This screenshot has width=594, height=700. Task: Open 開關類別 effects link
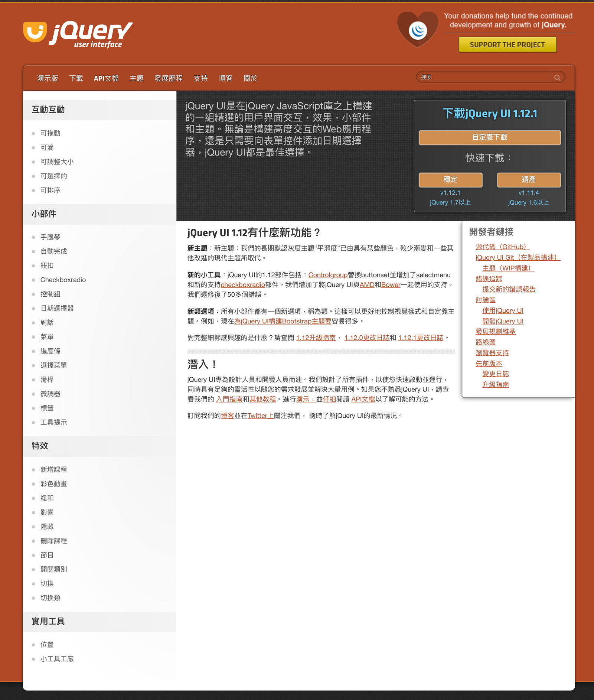point(54,569)
